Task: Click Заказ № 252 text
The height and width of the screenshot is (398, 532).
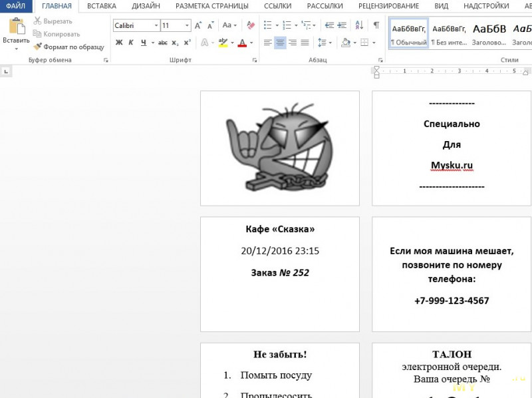Action: (x=280, y=272)
